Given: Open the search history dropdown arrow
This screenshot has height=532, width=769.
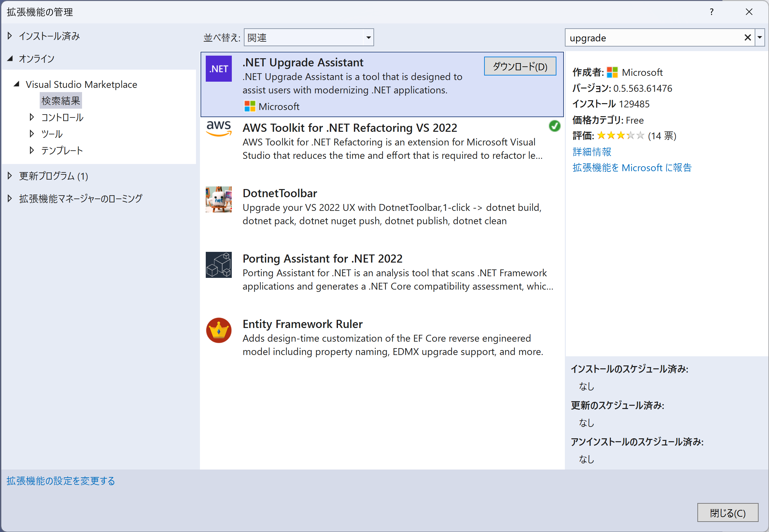Looking at the screenshot, I should coord(760,37).
